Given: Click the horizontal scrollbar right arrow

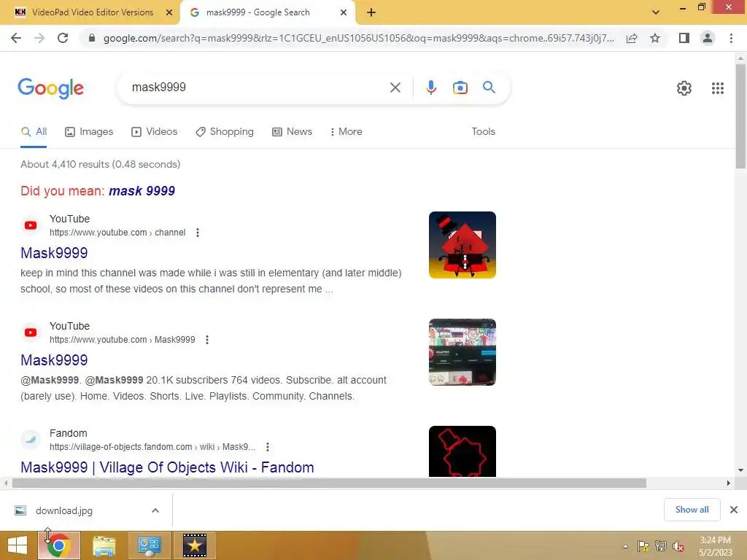Looking at the screenshot, I should [x=728, y=483].
